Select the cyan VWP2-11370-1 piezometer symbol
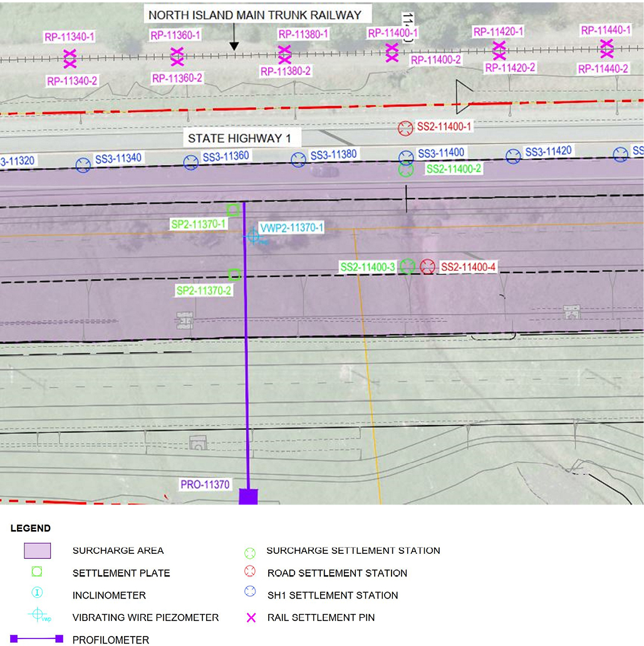The image size is (644, 646). point(252,236)
